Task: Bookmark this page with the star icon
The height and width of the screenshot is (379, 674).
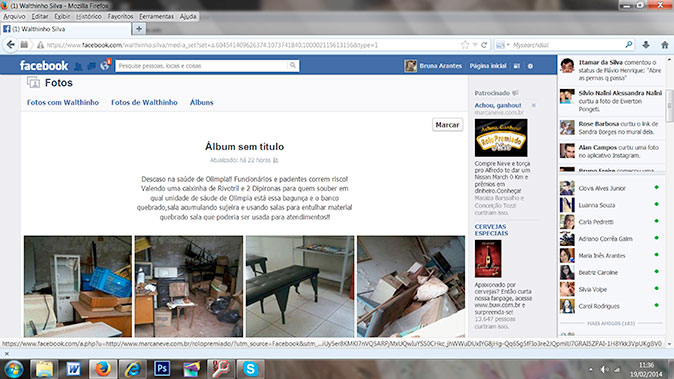Action: click(465, 45)
